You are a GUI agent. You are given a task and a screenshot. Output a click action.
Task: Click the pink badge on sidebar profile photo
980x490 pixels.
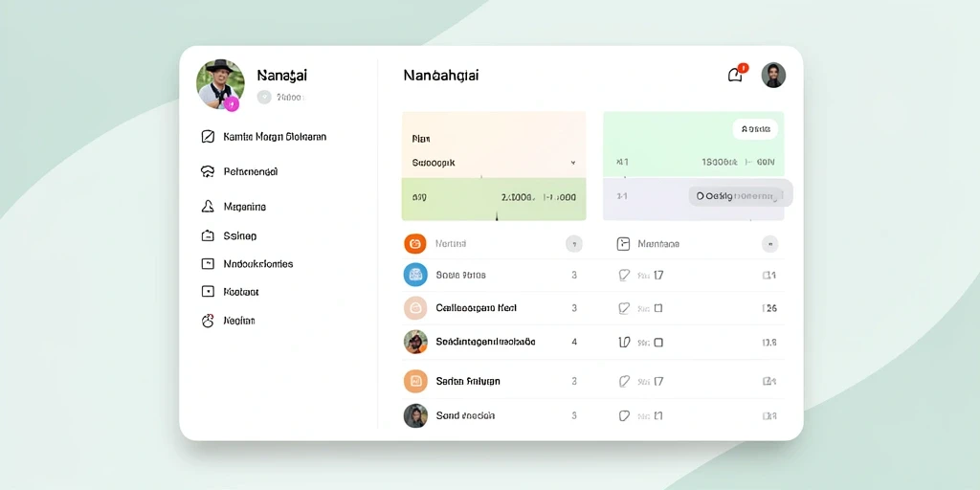click(232, 103)
